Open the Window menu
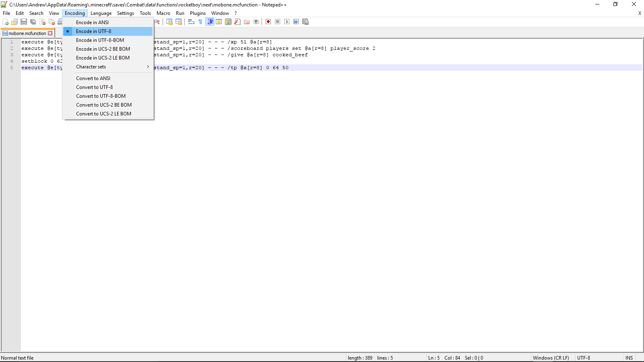Screen dimensions: 644x362 click(220, 13)
